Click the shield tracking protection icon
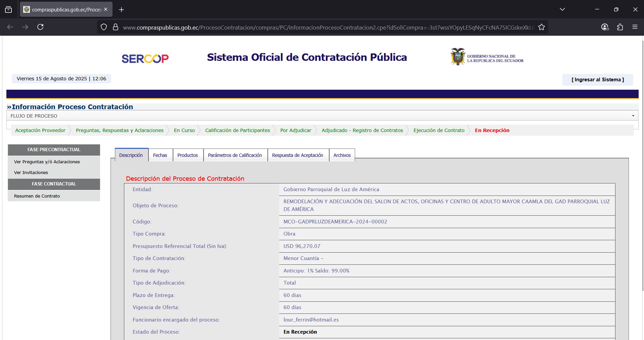The image size is (644, 340). tap(104, 27)
